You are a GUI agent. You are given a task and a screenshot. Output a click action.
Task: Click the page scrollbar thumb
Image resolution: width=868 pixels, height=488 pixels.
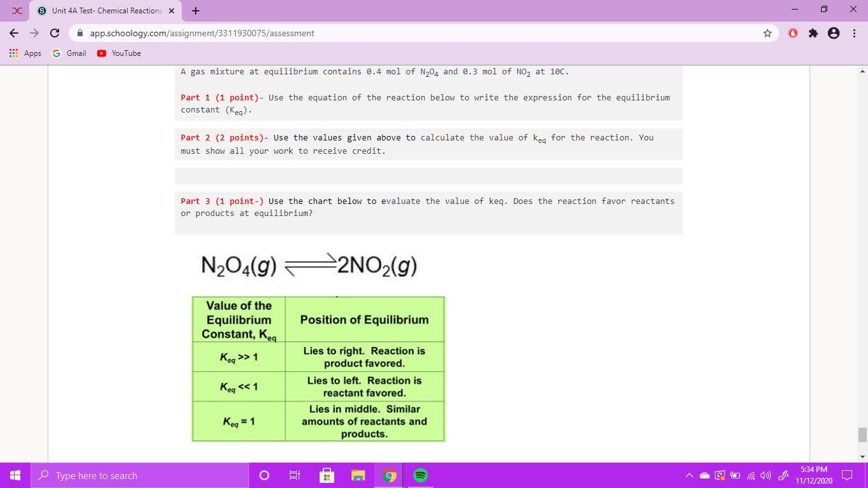pos(862,435)
